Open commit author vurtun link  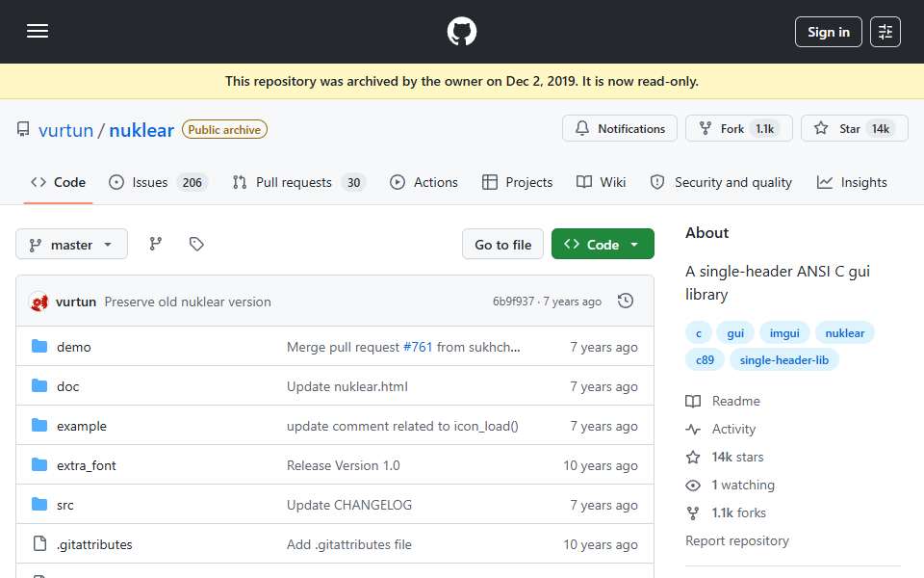tap(75, 302)
